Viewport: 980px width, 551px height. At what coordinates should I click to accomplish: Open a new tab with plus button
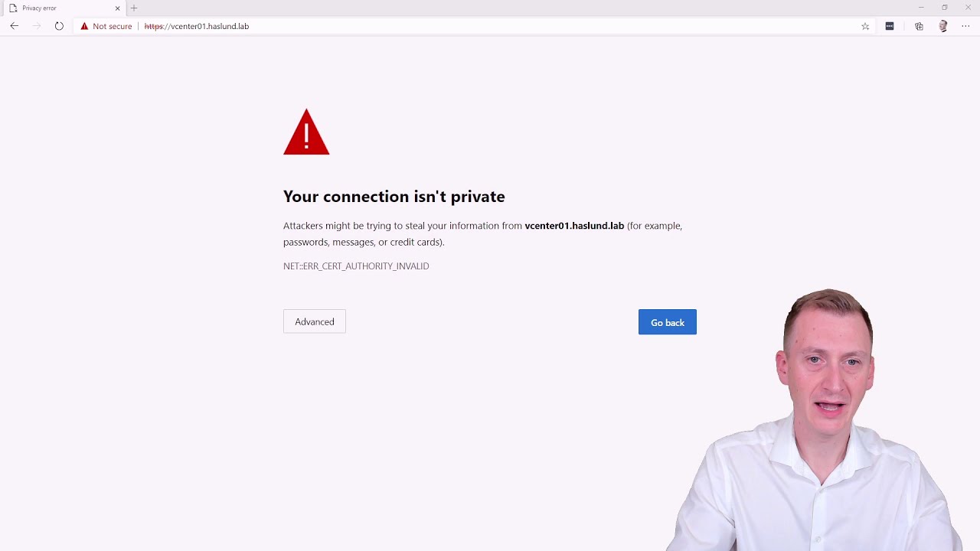[x=134, y=8]
